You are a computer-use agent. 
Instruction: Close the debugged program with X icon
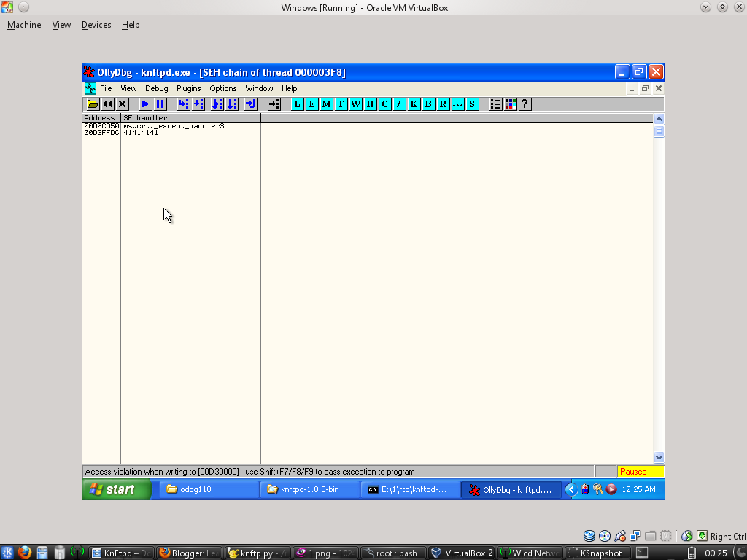[x=123, y=104]
